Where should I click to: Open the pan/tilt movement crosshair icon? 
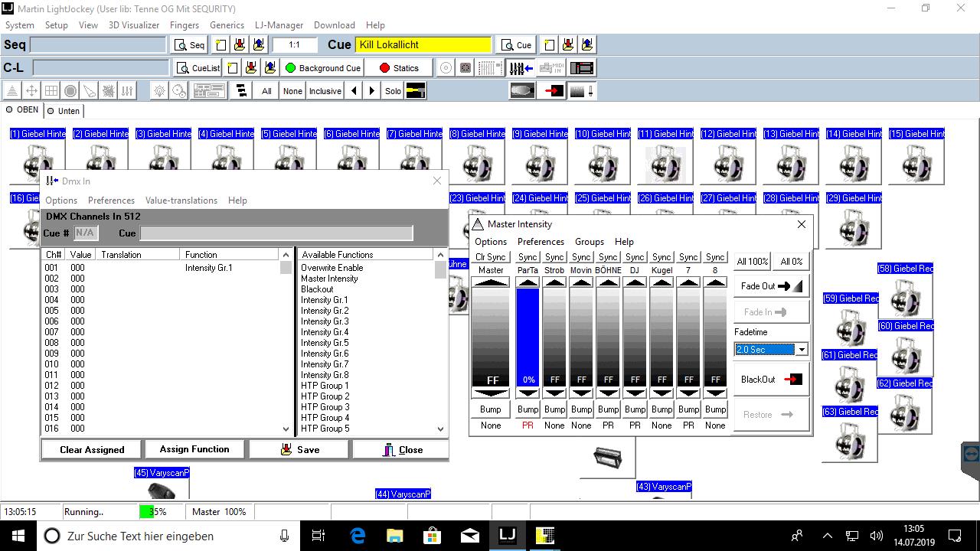tap(31, 91)
